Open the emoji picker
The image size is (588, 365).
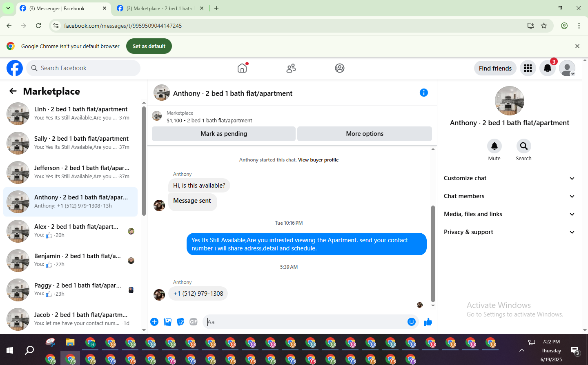point(412,322)
